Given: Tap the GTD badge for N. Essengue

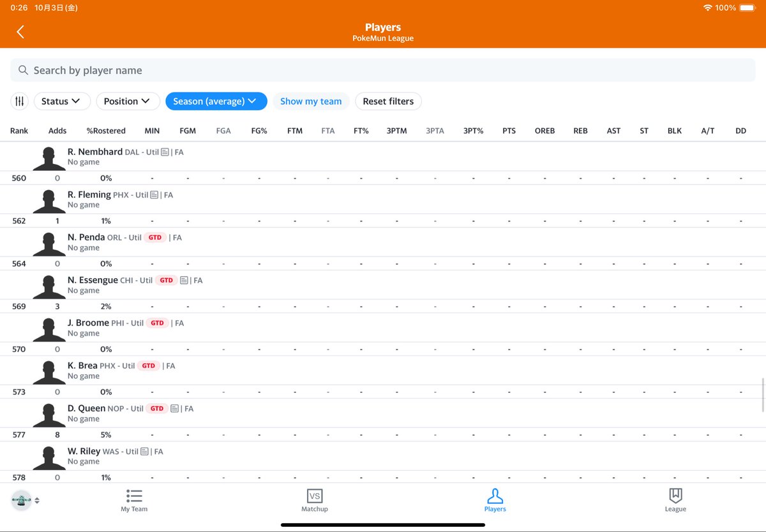Looking at the screenshot, I should [166, 281].
